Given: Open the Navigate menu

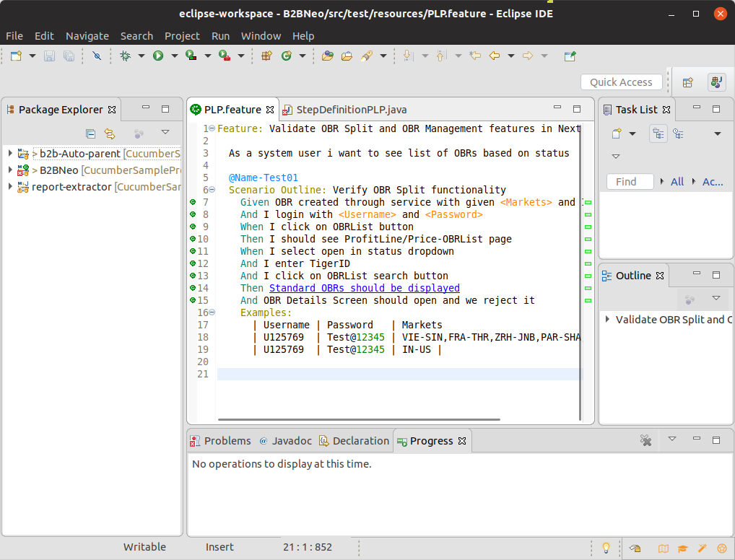Looking at the screenshot, I should tap(87, 35).
